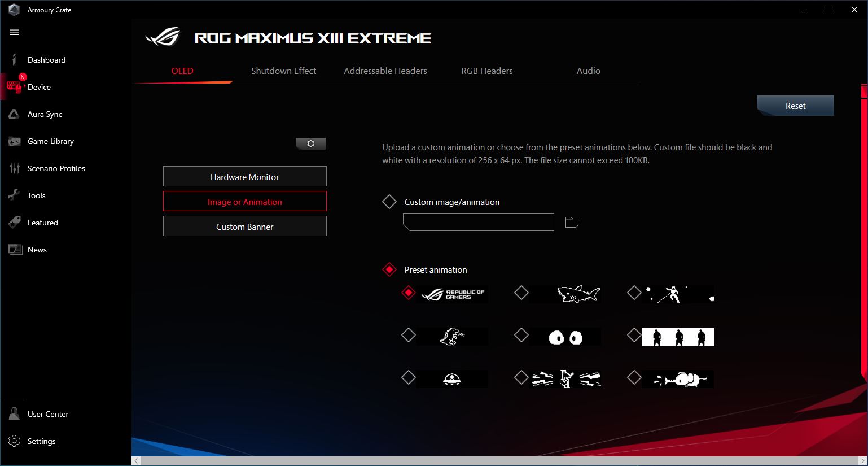Click the UFO animation thumbnail

pyautogui.click(x=452, y=379)
